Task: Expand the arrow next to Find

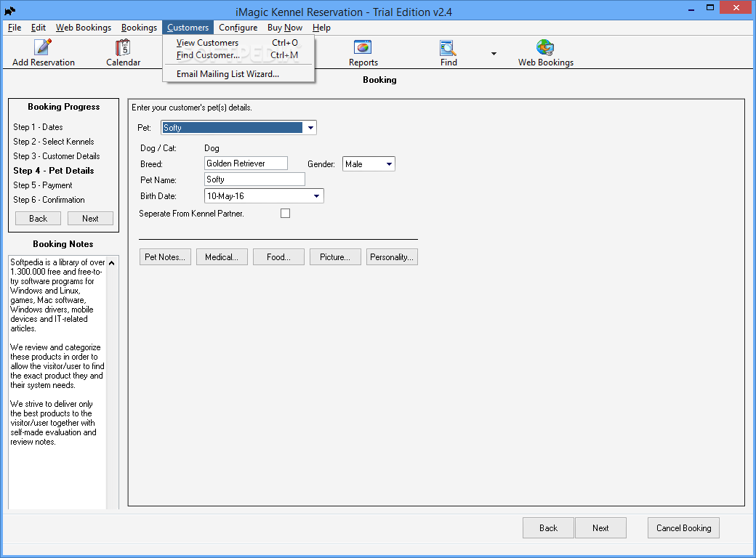Action: (494, 54)
